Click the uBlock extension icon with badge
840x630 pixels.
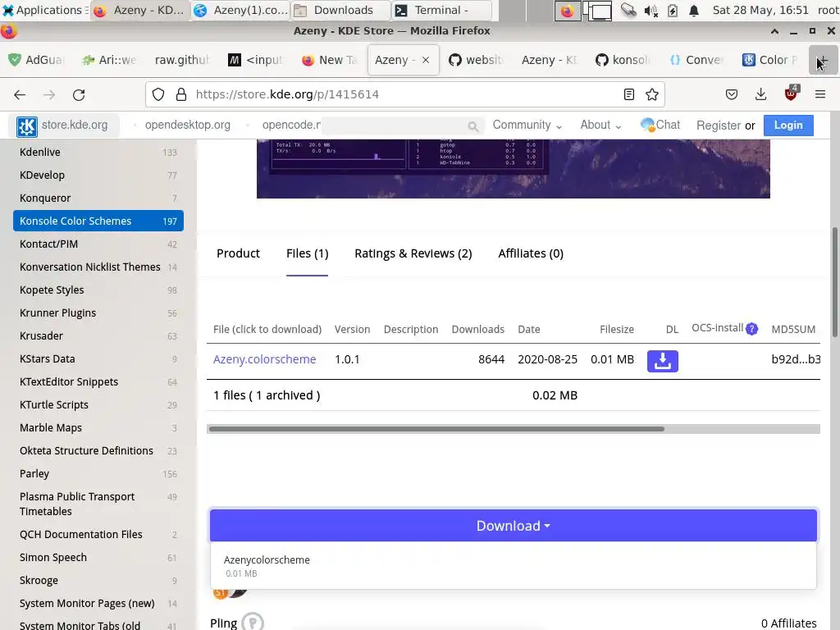(791, 94)
